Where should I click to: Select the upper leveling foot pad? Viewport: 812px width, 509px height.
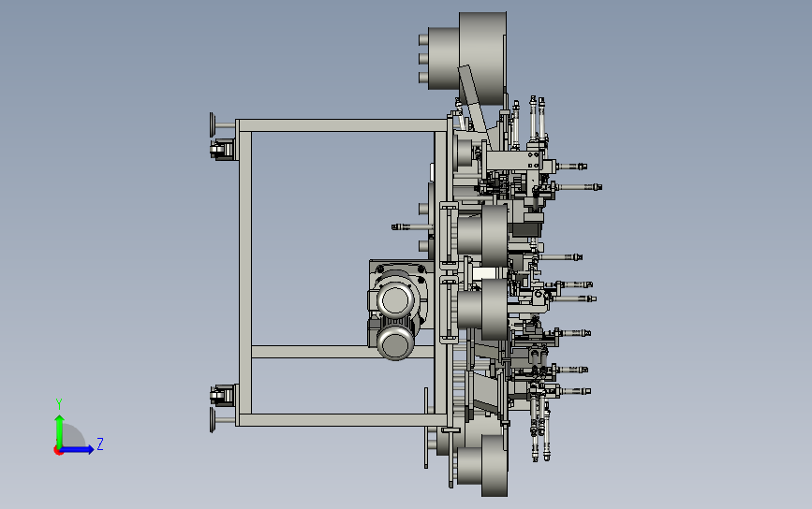[x=213, y=124]
